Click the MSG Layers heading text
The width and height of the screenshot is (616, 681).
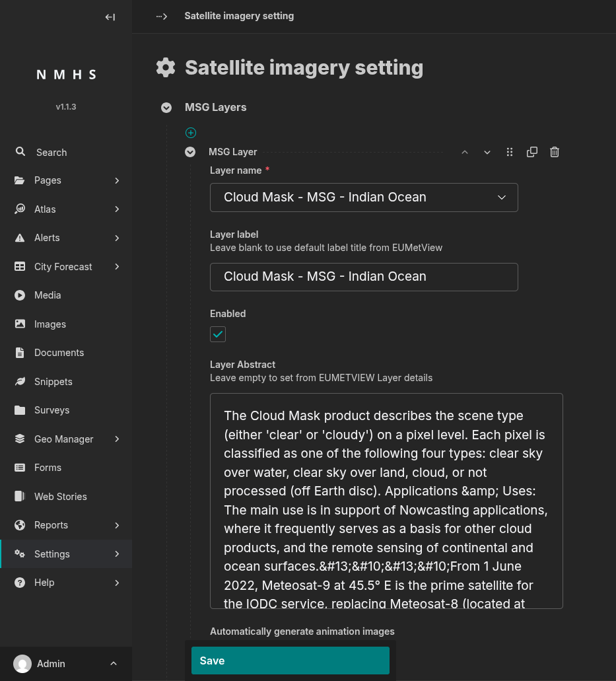pyautogui.click(x=216, y=107)
